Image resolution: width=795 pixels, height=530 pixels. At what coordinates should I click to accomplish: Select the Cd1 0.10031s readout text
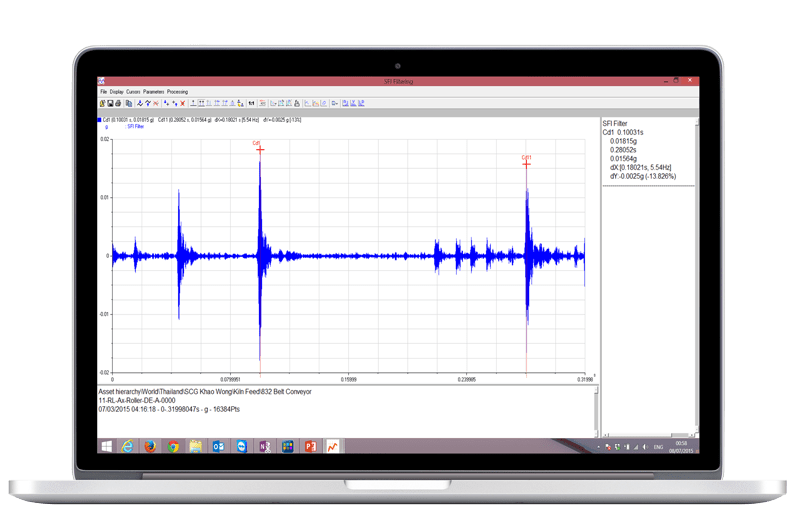(x=623, y=132)
